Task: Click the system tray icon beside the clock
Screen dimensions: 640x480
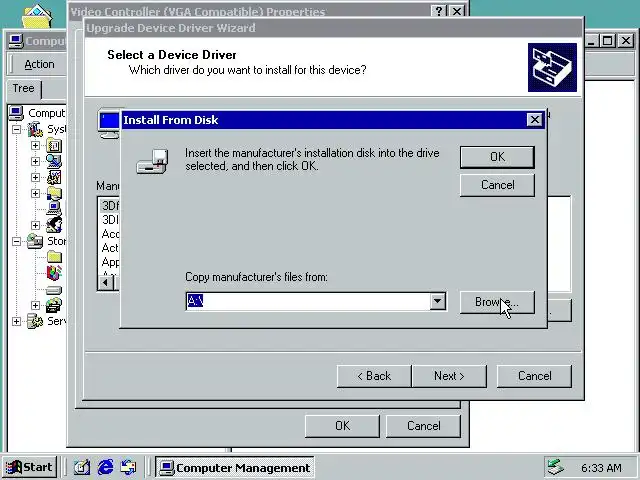Action: point(556,467)
